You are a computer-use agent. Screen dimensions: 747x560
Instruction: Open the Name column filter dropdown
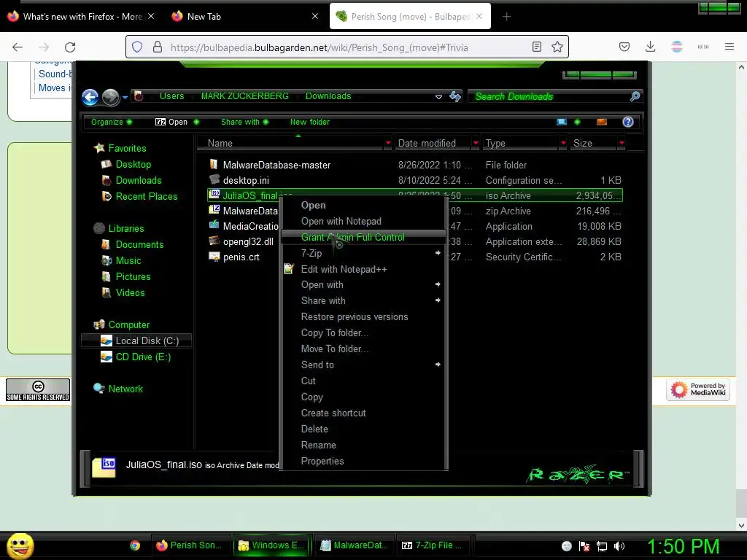[388, 143]
